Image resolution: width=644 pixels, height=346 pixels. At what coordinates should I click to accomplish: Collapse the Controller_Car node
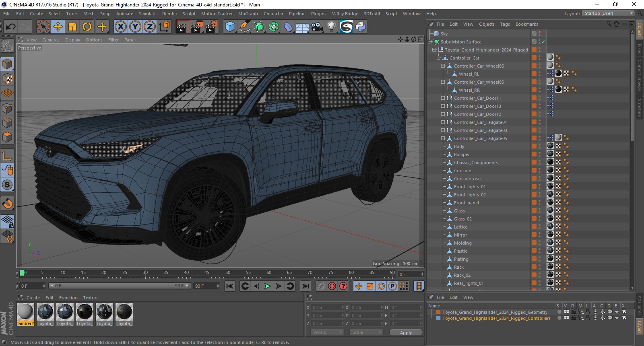click(x=439, y=58)
